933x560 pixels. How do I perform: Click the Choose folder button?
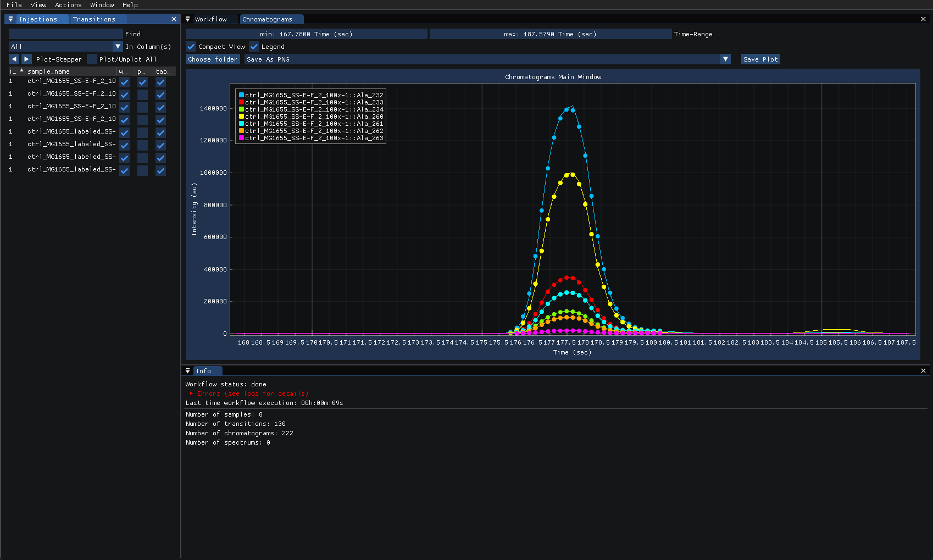[213, 59]
